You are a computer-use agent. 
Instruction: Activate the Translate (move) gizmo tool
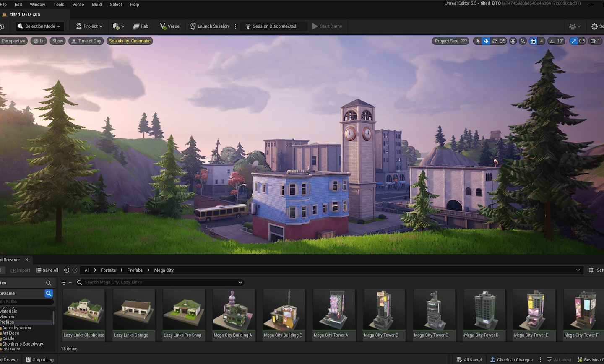coord(486,41)
